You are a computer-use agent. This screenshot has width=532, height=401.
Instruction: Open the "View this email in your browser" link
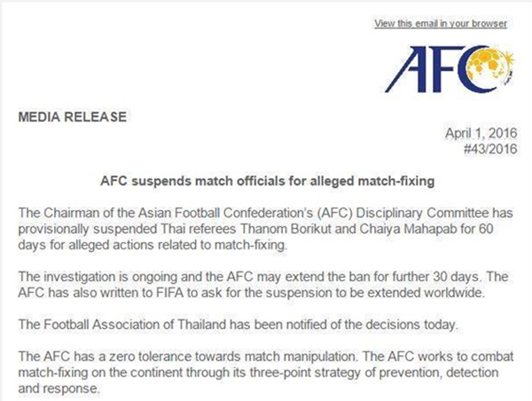[x=441, y=23]
